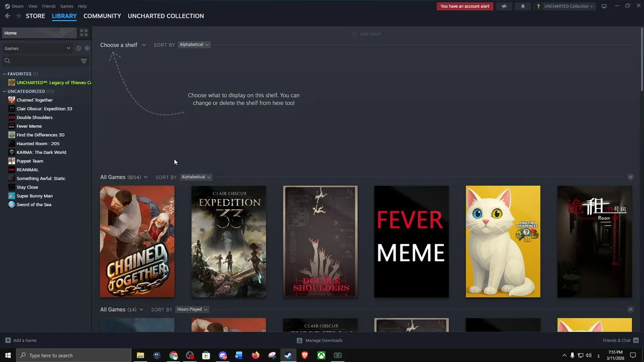Viewport: 644px width, 362px height.
Task: Open collections grid view icon
Action: click(84, 33)
